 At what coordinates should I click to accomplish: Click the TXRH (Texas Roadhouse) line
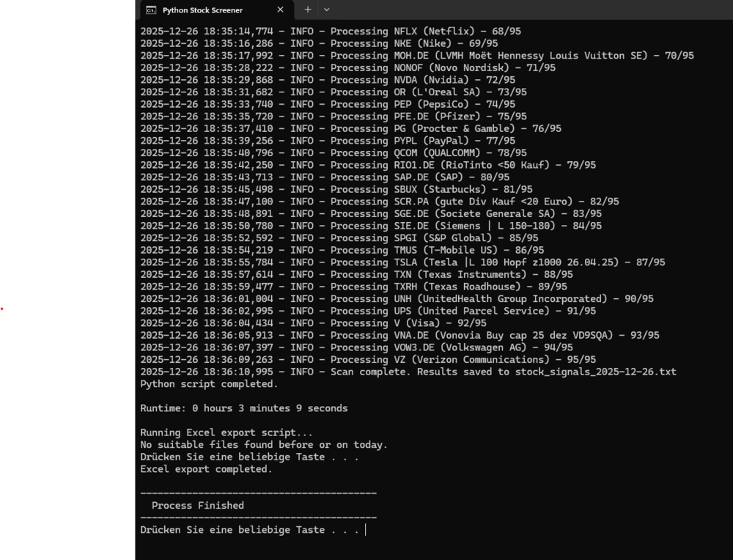[353, 287]
